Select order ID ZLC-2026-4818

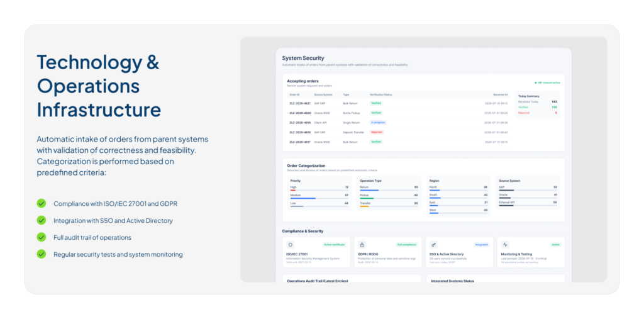(x=300, y=132)
